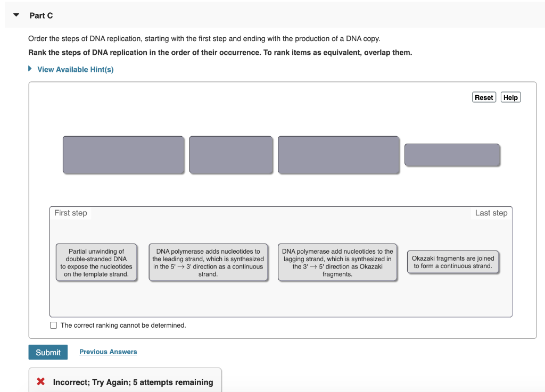Select the 'Partial unwinding of double-stranded DNA' card
545x392 pixels.
point(96,263)
